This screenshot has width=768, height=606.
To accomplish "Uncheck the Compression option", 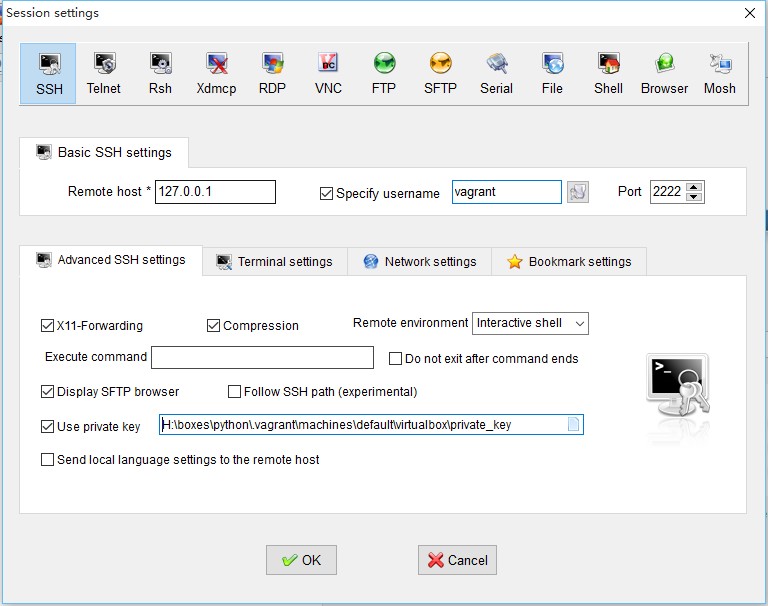I will pos(214,325).
